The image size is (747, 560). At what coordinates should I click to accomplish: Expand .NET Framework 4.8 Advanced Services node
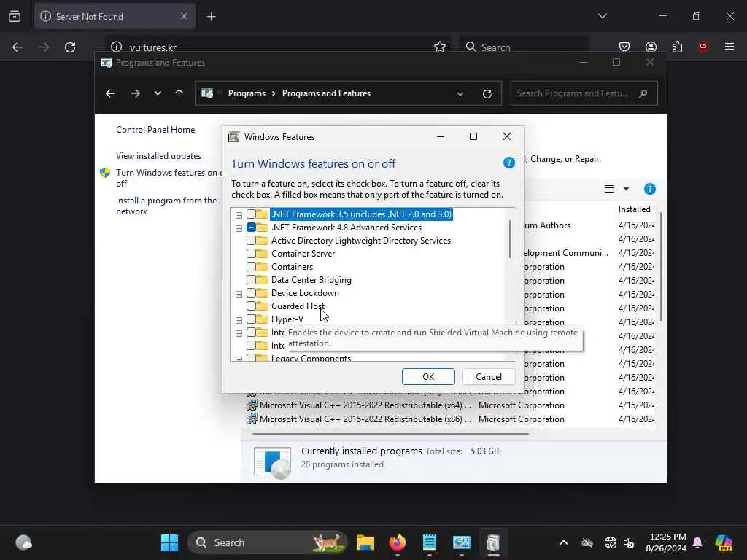(x=239, y=228)
